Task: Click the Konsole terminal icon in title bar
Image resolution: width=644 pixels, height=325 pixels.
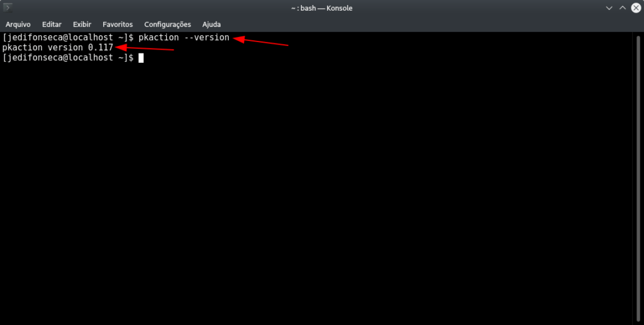Action: point(8,8)
